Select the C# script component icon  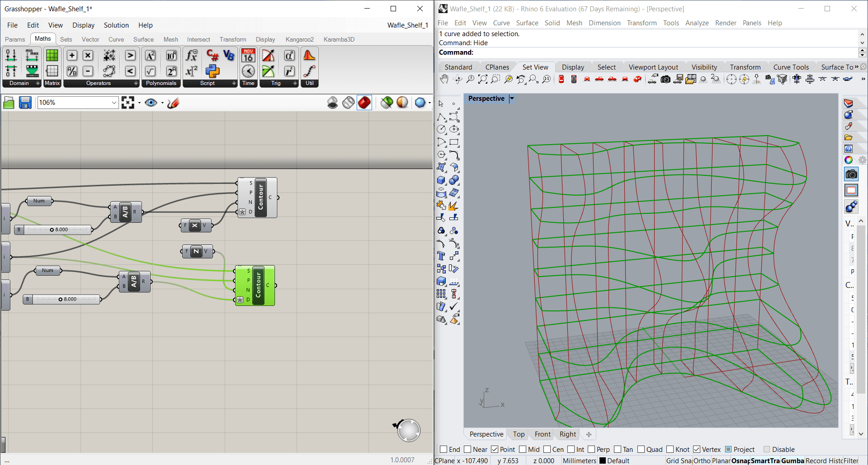(212, 55)
